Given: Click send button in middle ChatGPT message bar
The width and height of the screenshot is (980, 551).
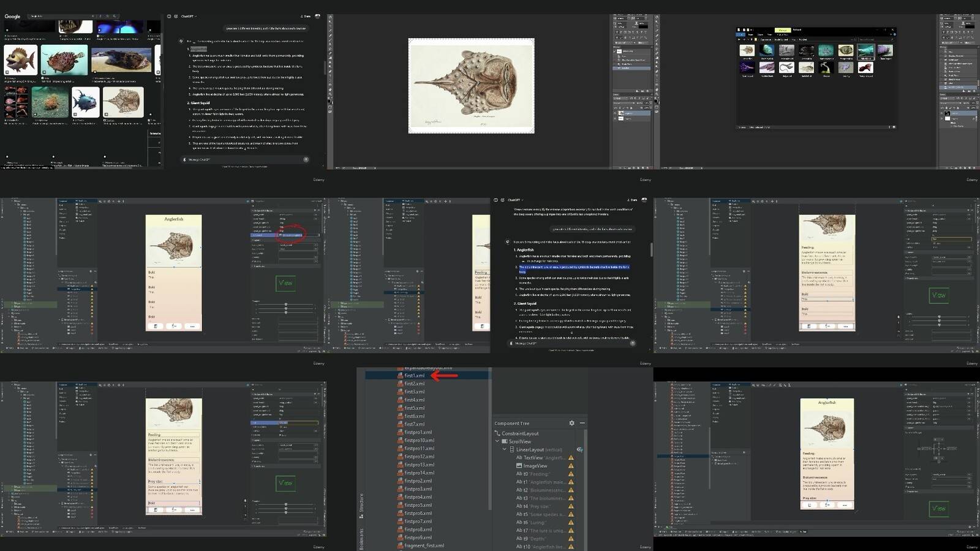Looking at the screenshot, I should [x=633, y=343].
